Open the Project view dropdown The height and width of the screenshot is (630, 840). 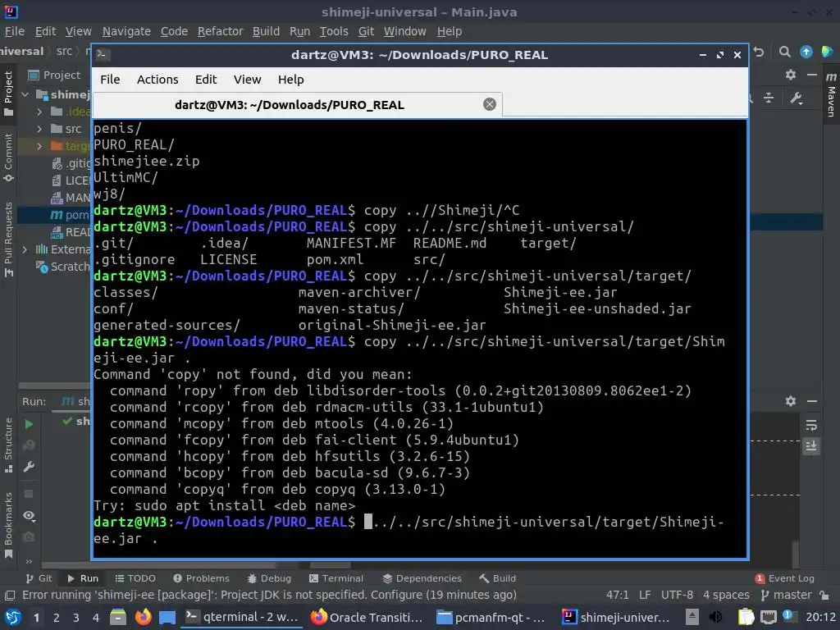[54, 75]
